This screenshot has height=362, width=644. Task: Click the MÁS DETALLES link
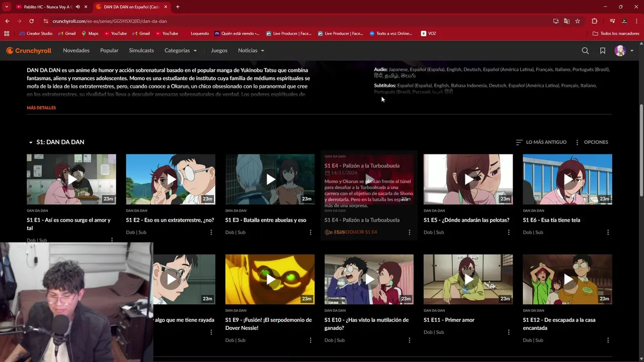[x=41, y=108]
